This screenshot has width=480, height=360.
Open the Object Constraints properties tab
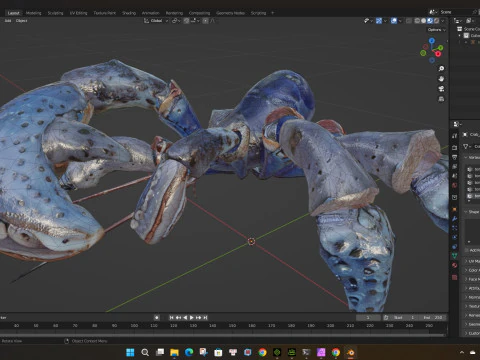(x=455, y=247)
